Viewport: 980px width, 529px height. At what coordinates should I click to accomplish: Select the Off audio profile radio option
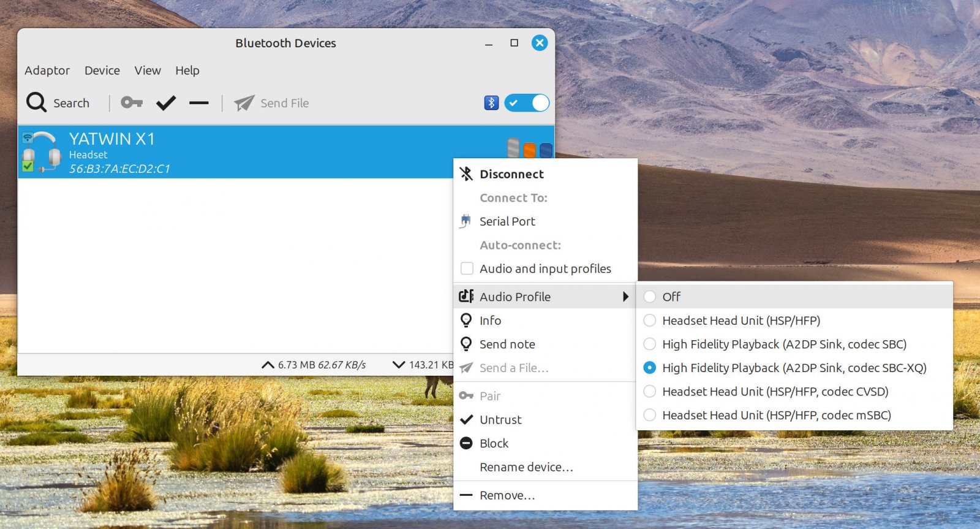(650, 297)
